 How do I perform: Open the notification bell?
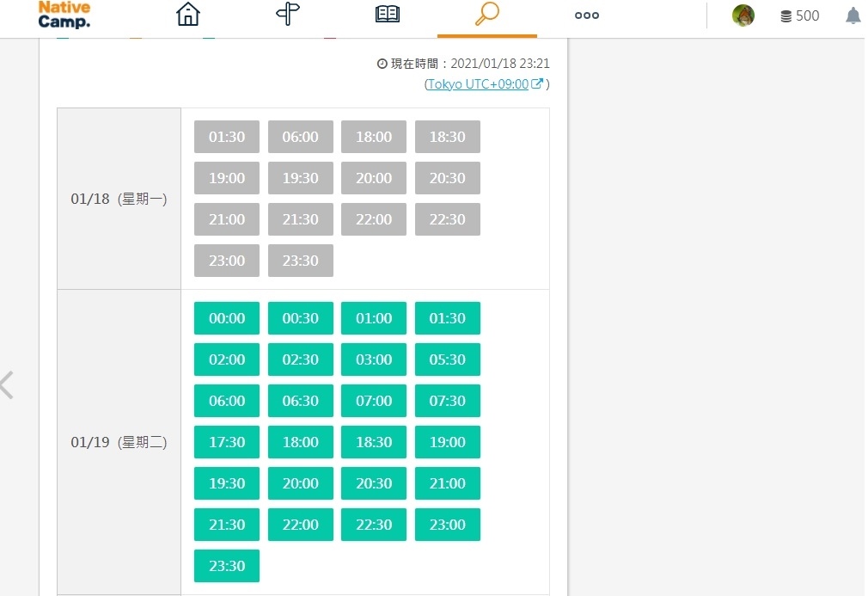(x=853, y=15)
